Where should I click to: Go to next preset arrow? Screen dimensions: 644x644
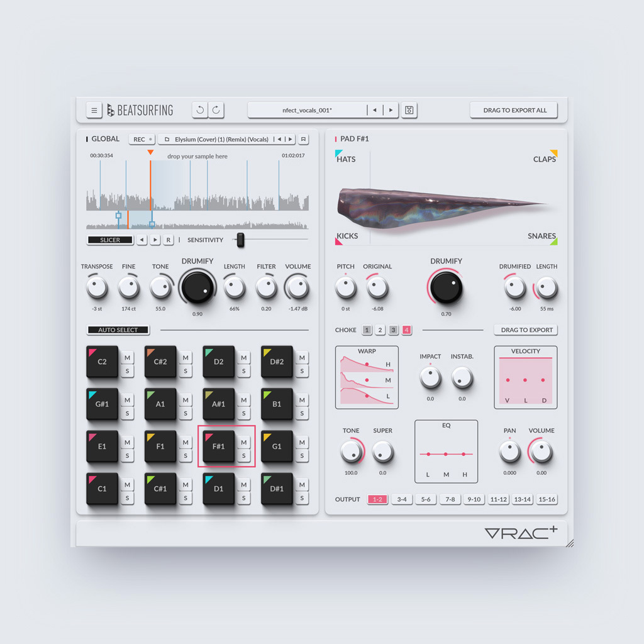391,110
